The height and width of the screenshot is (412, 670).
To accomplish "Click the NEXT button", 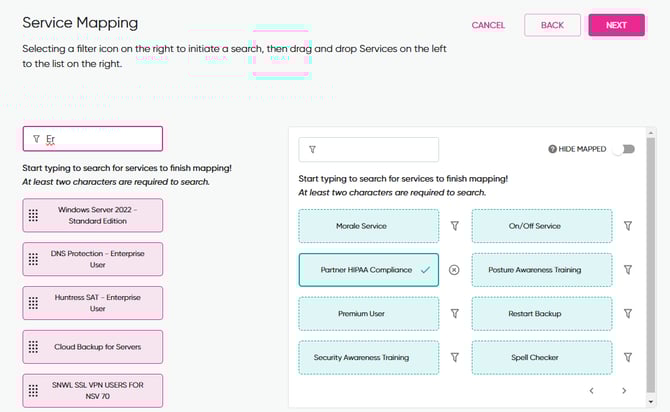I will (616, 25).
